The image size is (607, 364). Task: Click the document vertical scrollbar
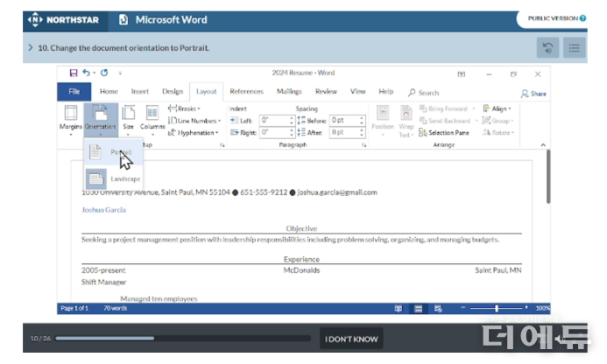(x=548, y=177)
